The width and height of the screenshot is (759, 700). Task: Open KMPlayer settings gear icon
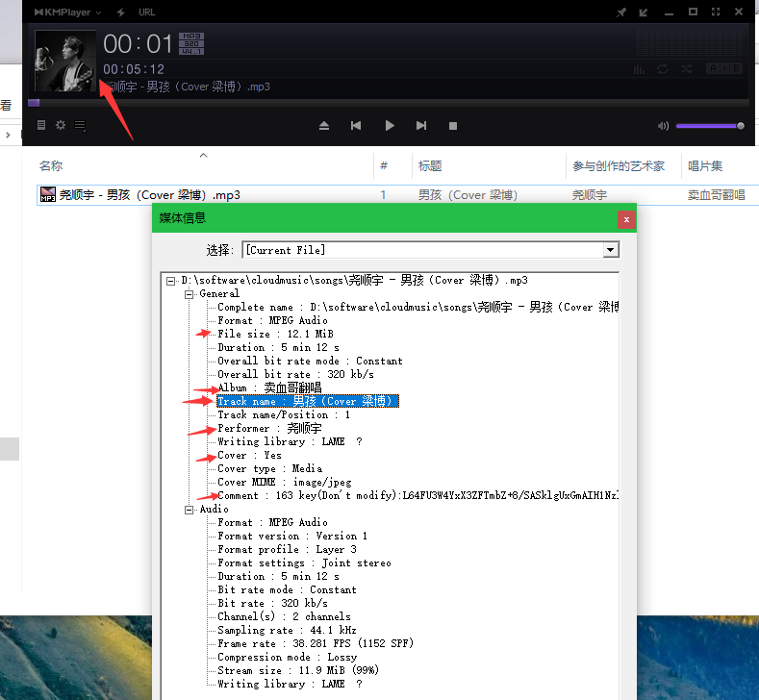pos(61,125)
